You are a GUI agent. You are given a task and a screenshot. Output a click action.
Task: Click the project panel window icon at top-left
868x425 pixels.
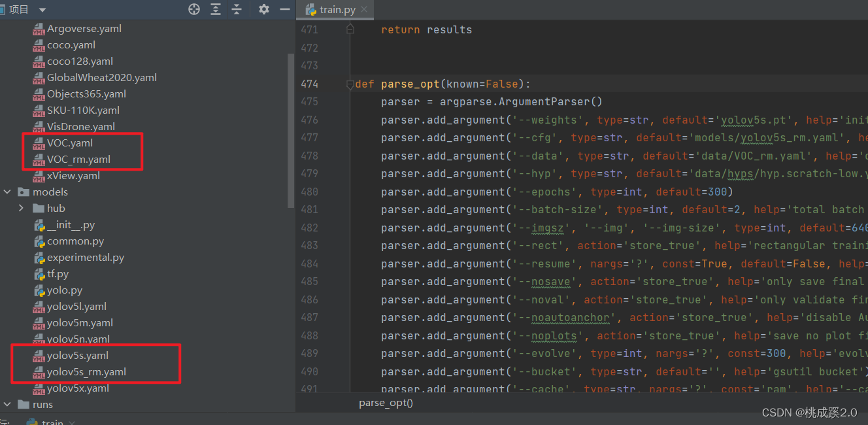[x=2, y=10]
